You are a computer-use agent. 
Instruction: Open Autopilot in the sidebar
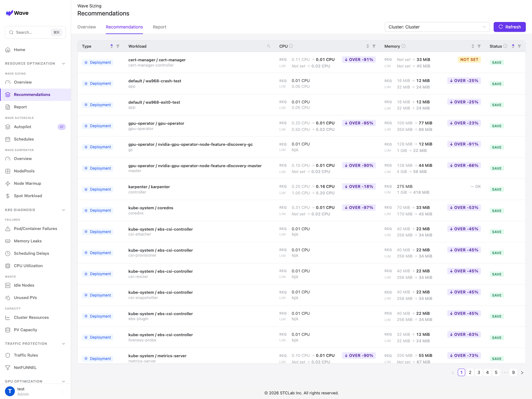[x=35, y=127]
